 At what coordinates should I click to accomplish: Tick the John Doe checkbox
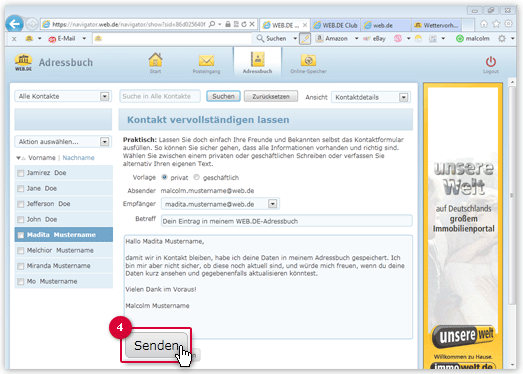pyautogui.click(x=21, y=220)
